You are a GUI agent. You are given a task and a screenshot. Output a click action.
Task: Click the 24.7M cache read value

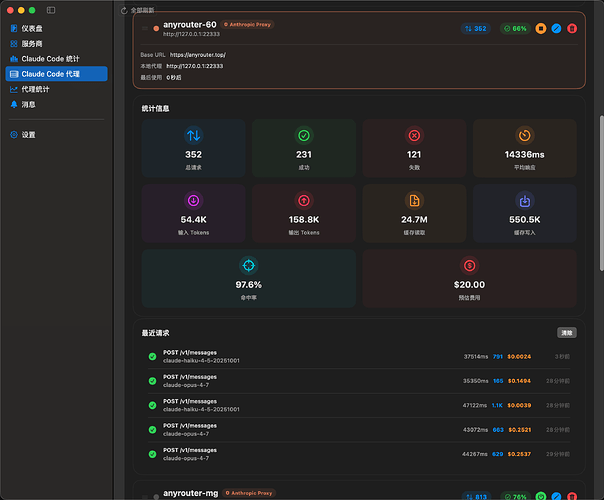[414, 220]
